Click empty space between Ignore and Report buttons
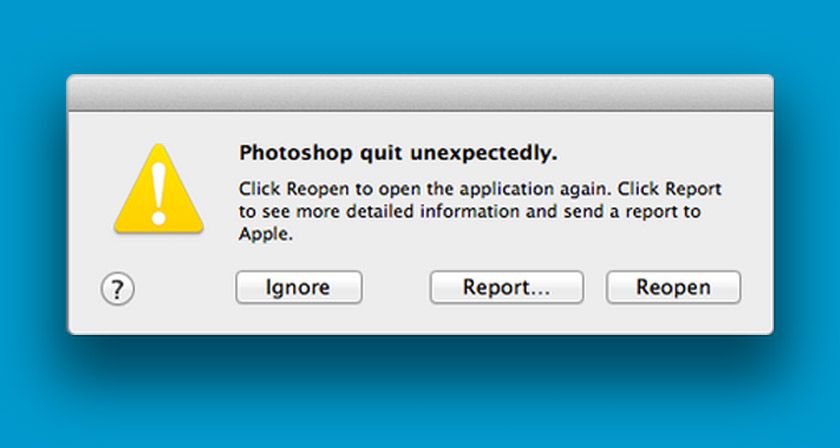 click(x=396, y=288)
